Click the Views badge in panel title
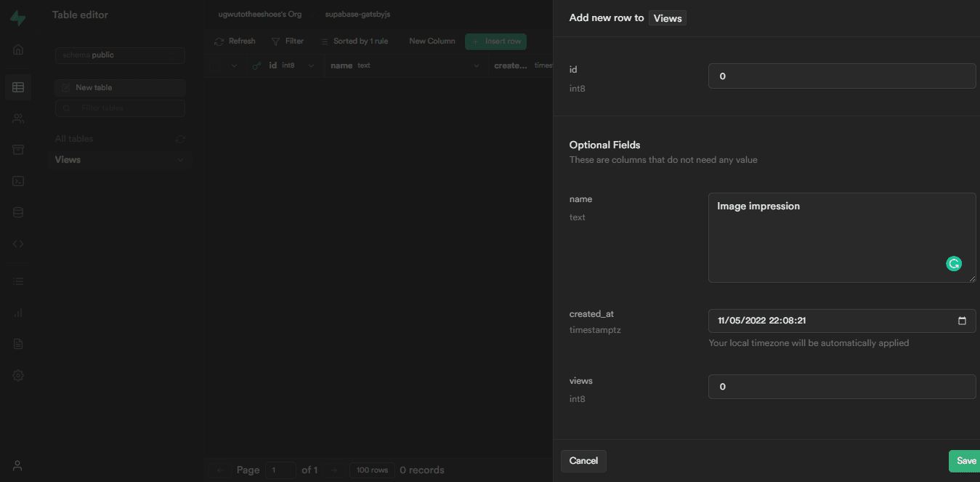 pyautogui.click(x=668, y=18)
